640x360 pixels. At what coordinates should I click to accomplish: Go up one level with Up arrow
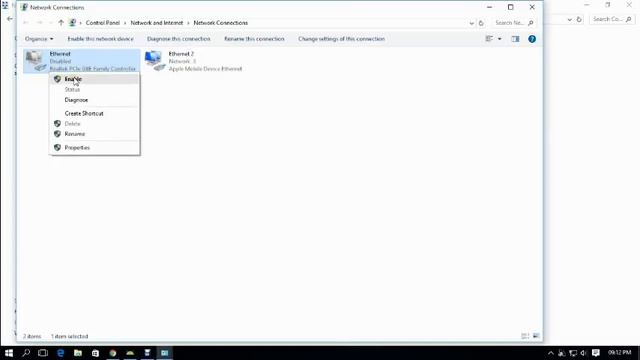pyautogui.click(x=61, y=23)
